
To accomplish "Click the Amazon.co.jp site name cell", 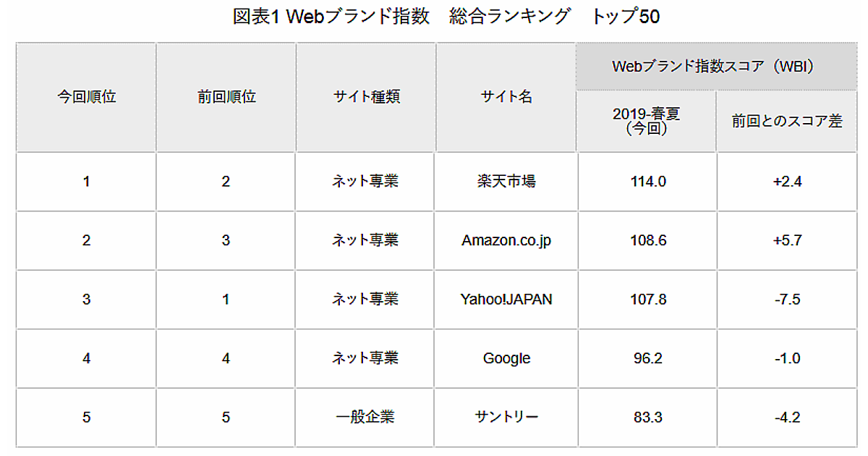I will pos(506,240).
